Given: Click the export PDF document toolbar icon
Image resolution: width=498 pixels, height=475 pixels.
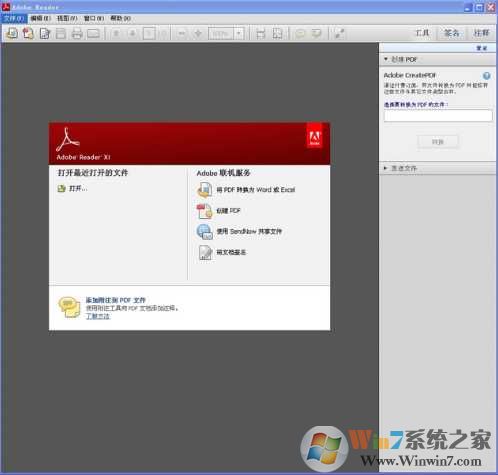Looking at the screenshot, I should click(45, 33).
